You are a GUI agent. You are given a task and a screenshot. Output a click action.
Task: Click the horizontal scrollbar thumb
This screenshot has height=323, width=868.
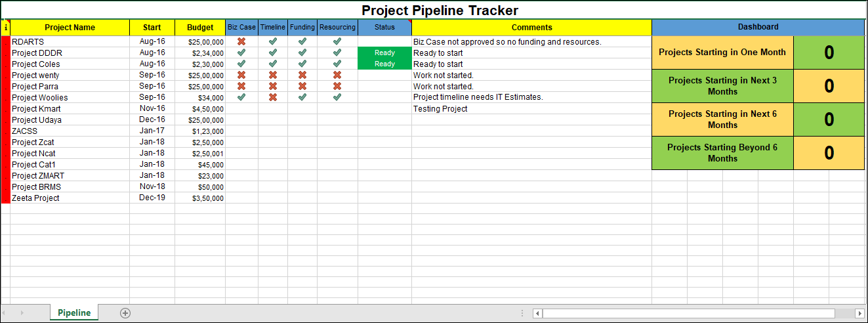(688, 313)
